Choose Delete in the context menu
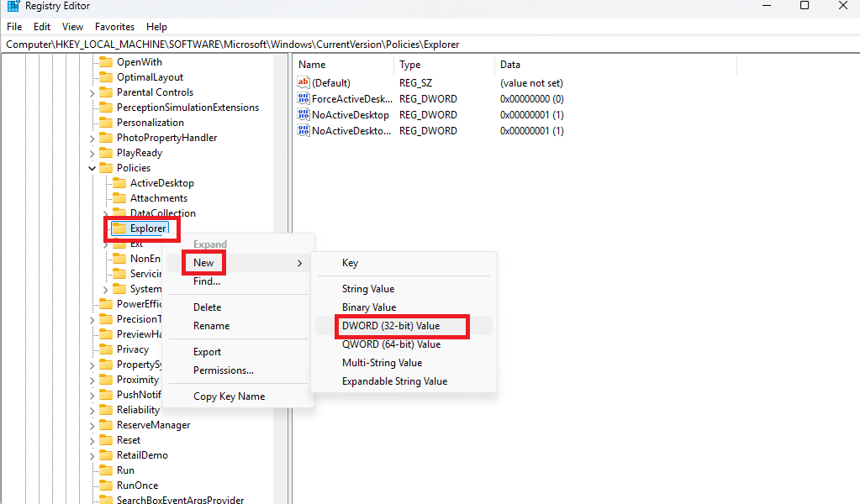 pyautogui.click(x=239, y=307)
